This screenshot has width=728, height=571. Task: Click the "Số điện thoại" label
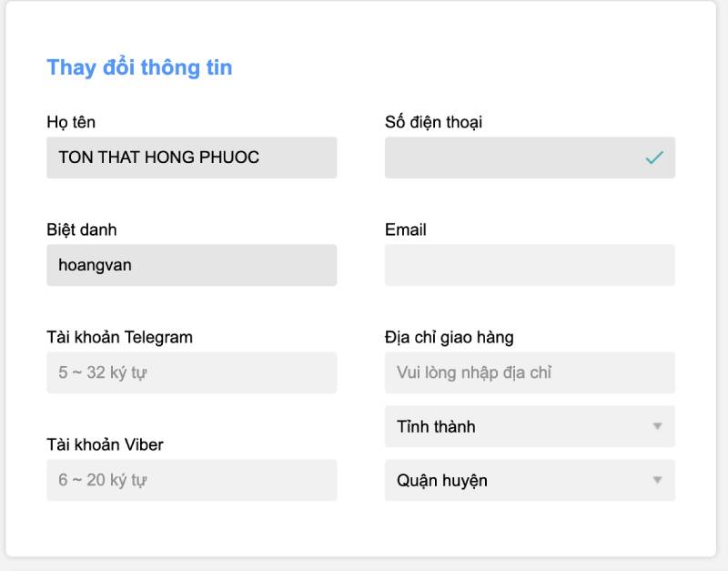tap(433, 122)
